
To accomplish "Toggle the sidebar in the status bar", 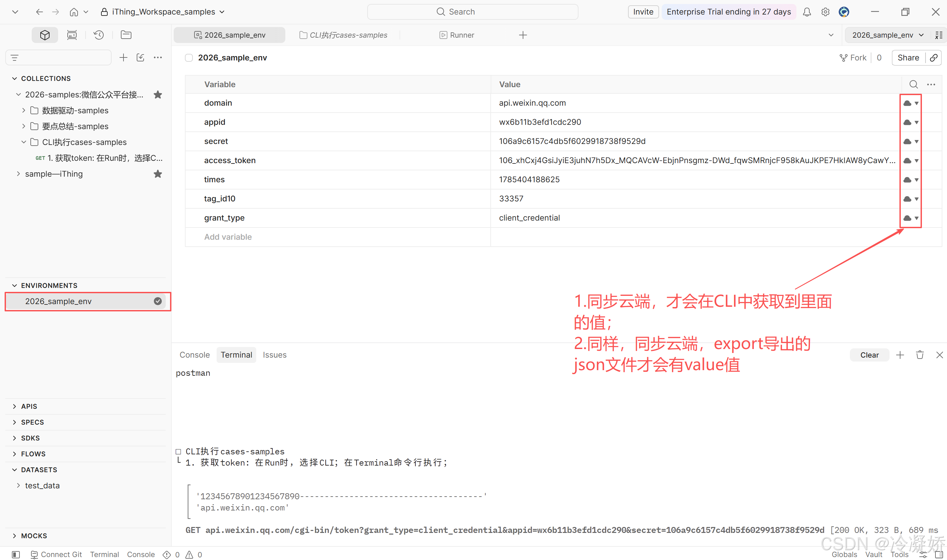I will click(x=16, y=554).
